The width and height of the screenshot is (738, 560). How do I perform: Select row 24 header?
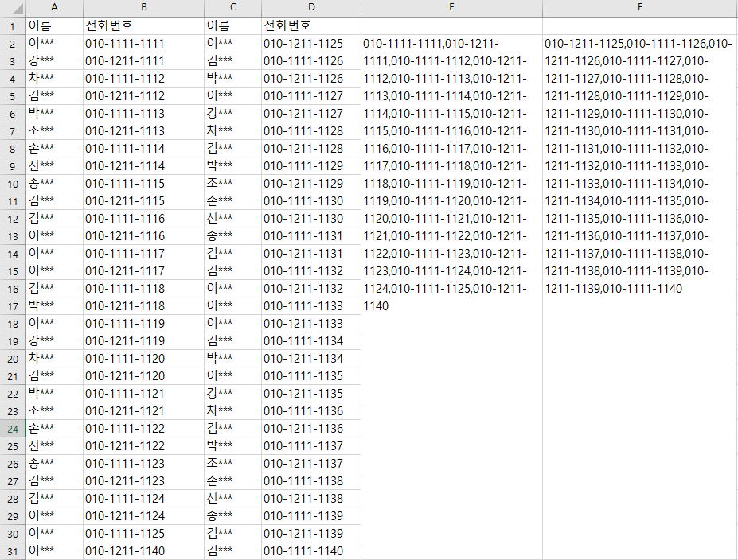pos(13,428)
